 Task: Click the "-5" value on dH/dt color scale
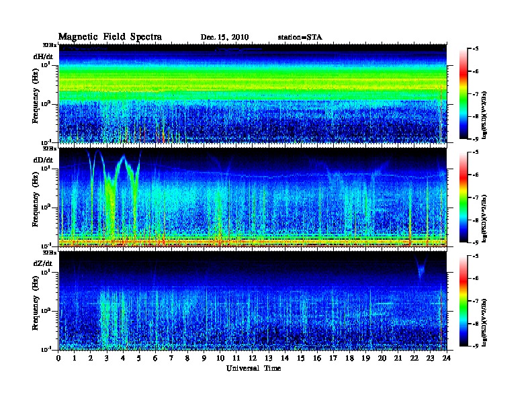point(476,49)
